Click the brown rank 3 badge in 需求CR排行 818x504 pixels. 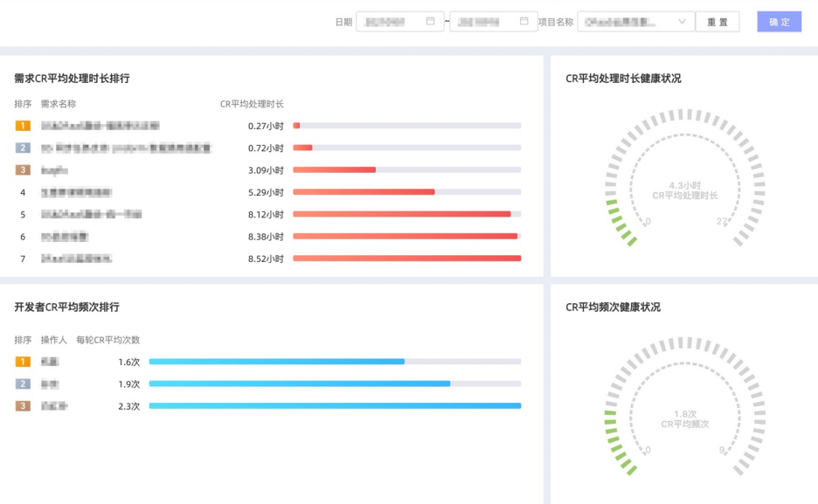[x=23, y=170]
